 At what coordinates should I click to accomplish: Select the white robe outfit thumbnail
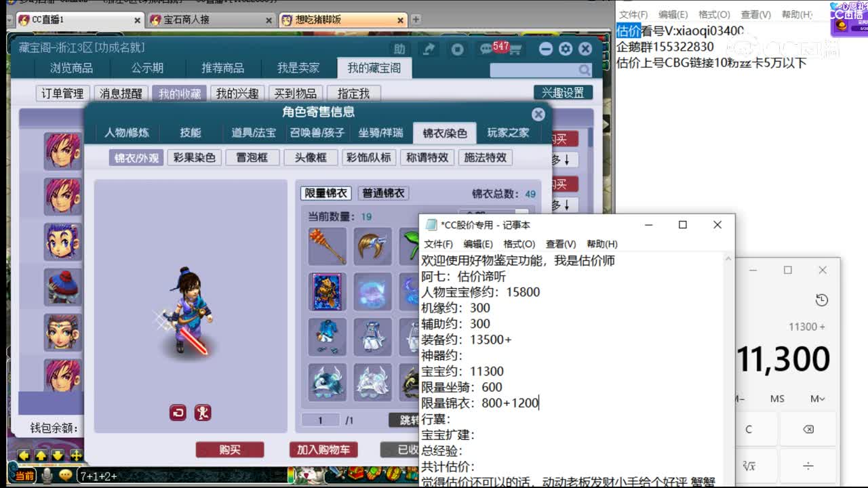(x=372, y=337)
